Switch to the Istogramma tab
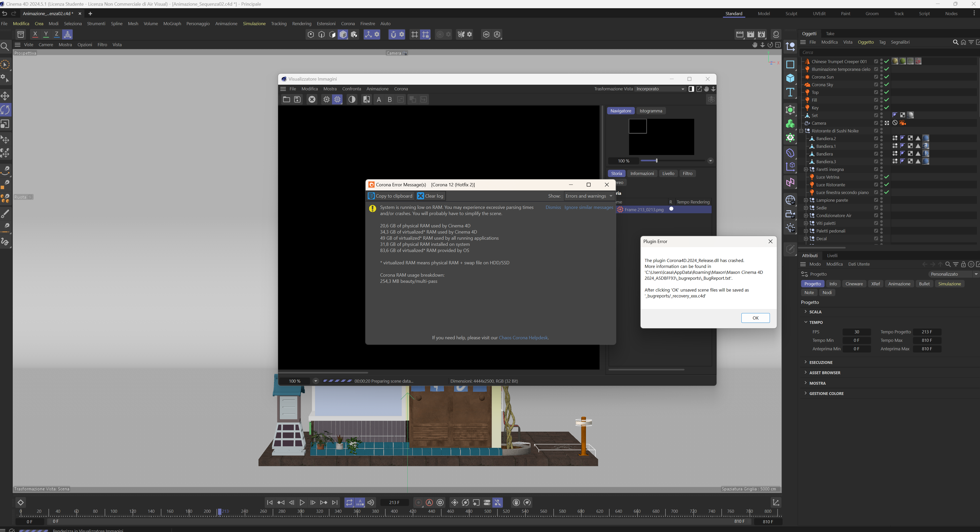Viewport: 980px width, 532px height. [x=651, y=111]
